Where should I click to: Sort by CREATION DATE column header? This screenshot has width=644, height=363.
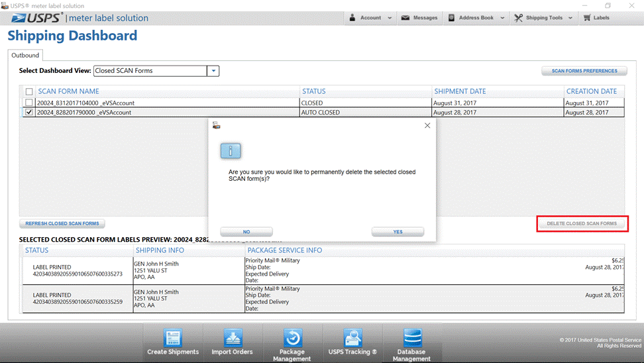tap(592, 91)
